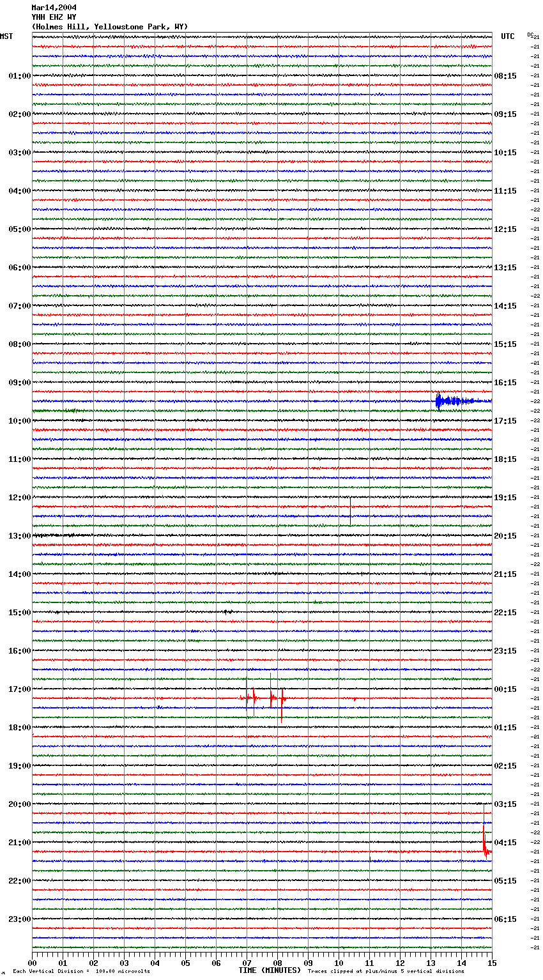Click the "12:15" UTC label

pos(505,229)
